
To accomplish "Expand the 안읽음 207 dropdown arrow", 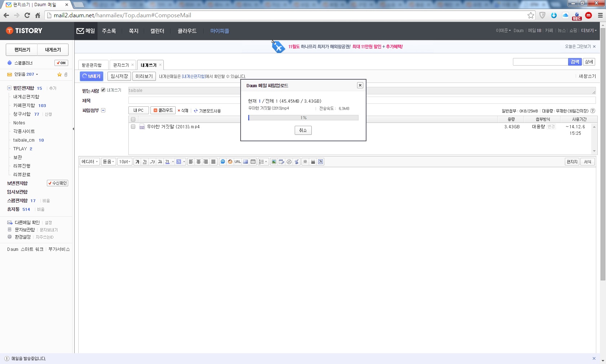I will [x=37, y=75].
